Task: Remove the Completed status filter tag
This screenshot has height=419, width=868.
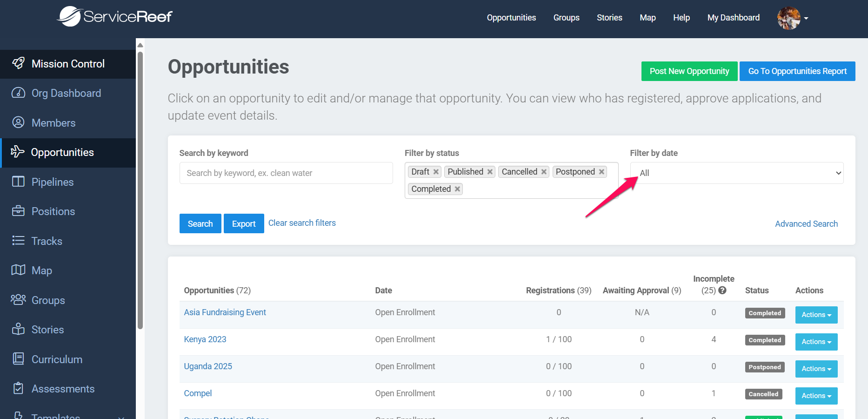Action: click(457, 189)
